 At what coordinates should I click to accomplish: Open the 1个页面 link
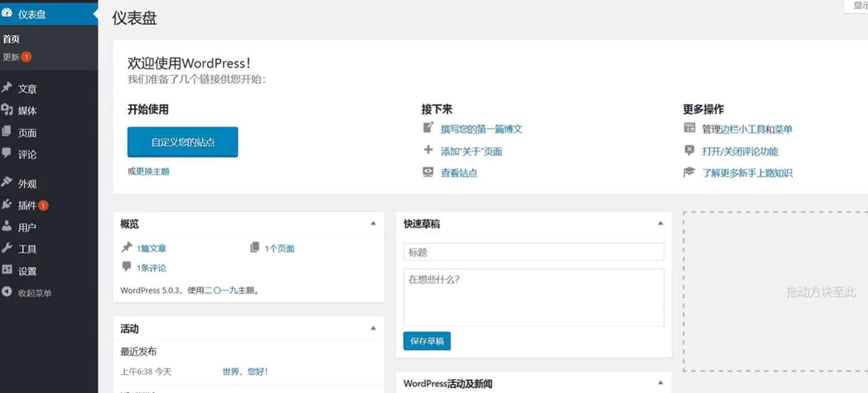279,248
